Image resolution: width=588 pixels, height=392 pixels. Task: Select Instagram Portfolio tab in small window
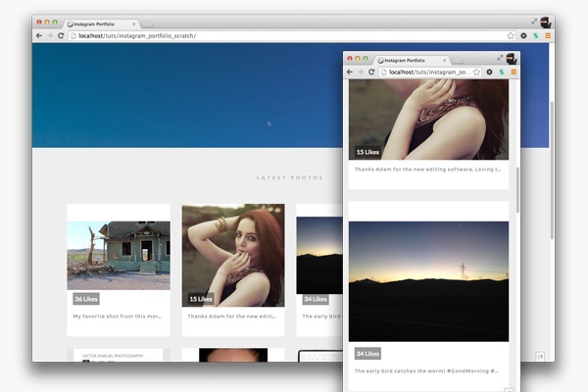[x=413, y=60]
